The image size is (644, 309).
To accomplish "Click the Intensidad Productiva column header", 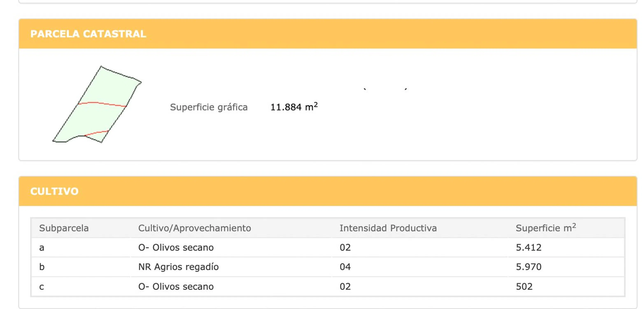I will [388, 228].
